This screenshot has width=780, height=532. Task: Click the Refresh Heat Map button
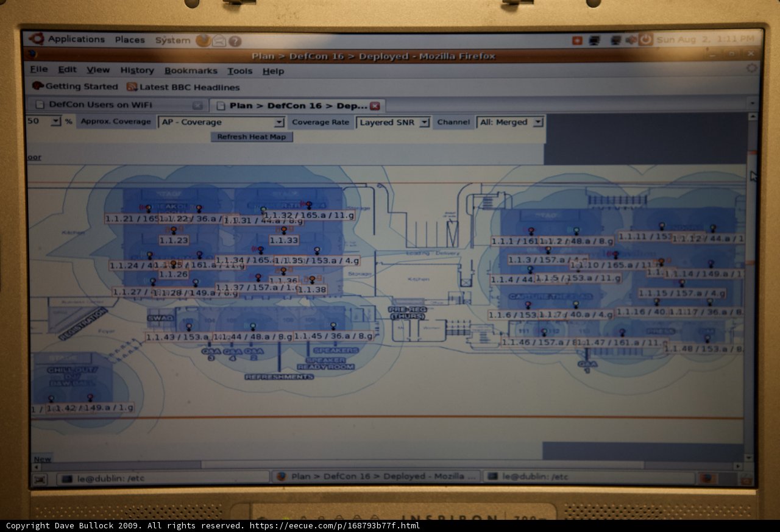pyautogui.click(x=252, y=137)
